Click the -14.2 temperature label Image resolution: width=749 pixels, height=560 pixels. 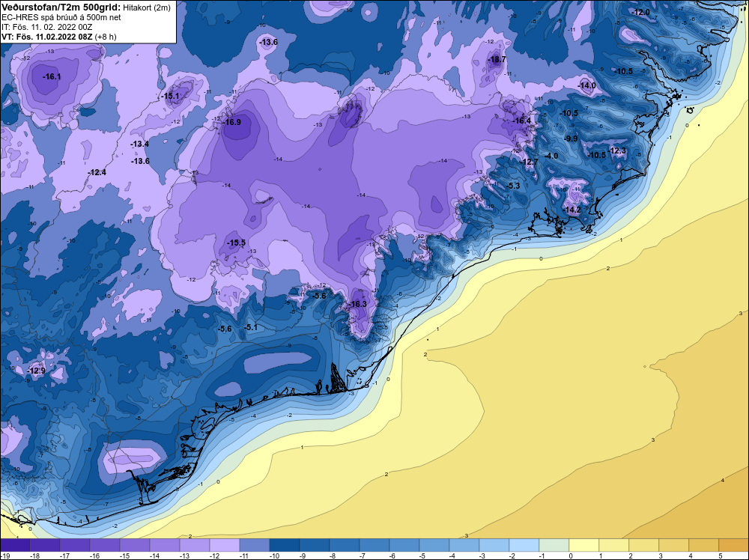click(571, 210)
